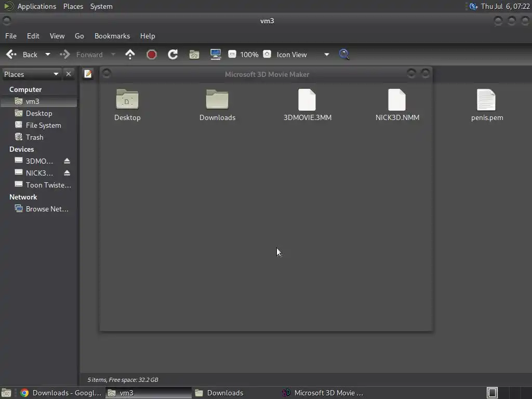
Task: Open the Forward history dropdown arrow
Action: pyautogui.click(x=113, y=55)
